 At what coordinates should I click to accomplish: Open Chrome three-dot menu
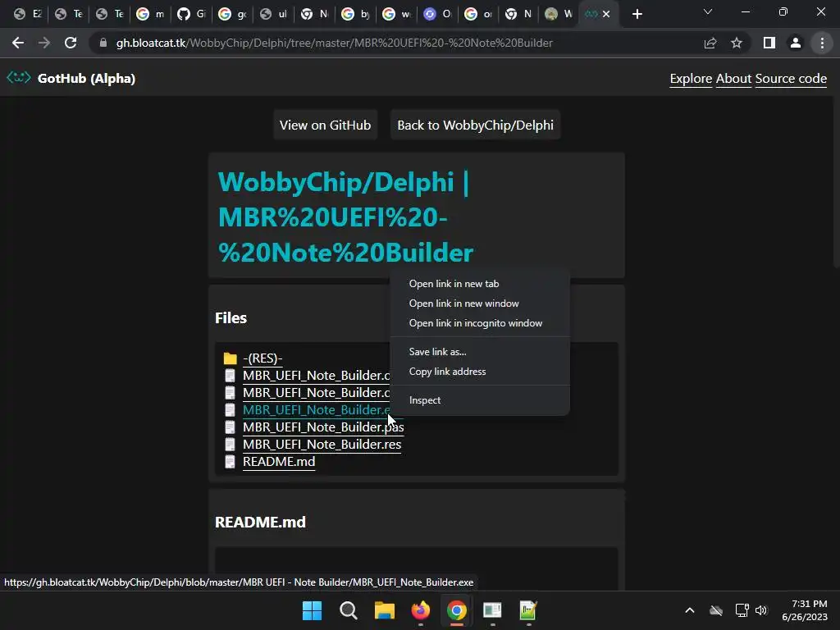tap(822, 43)
